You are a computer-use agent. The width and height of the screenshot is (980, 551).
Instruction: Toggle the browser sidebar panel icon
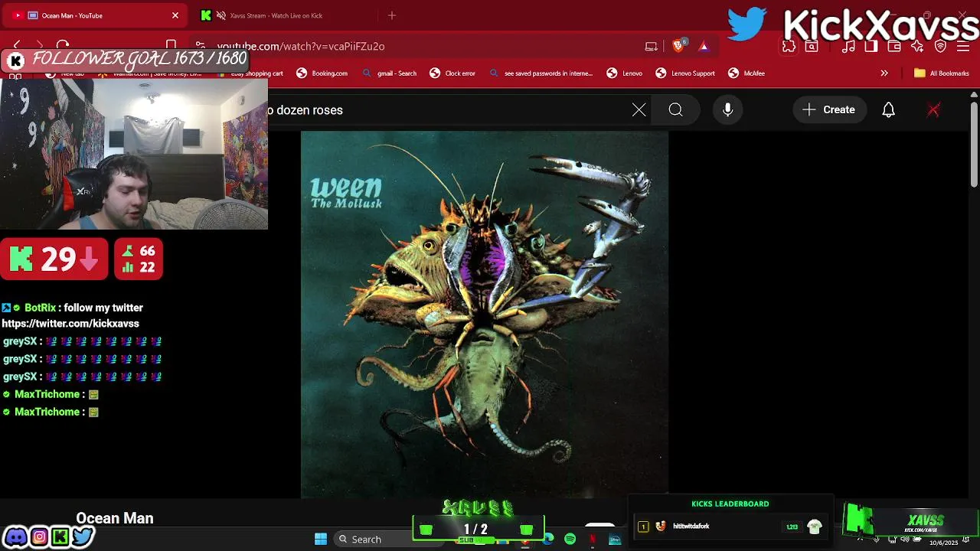point(871,46)
